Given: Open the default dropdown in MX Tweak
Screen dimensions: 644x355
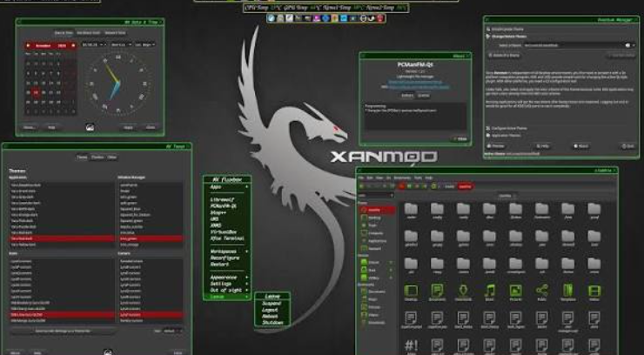Looking at the screenshot, I should point(172,331).
